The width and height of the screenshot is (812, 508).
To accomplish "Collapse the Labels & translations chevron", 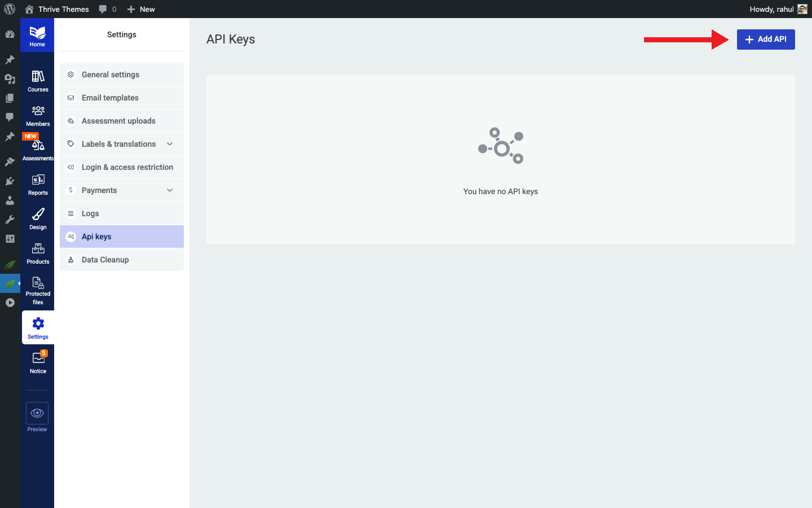I will click(x=170, y=144).
